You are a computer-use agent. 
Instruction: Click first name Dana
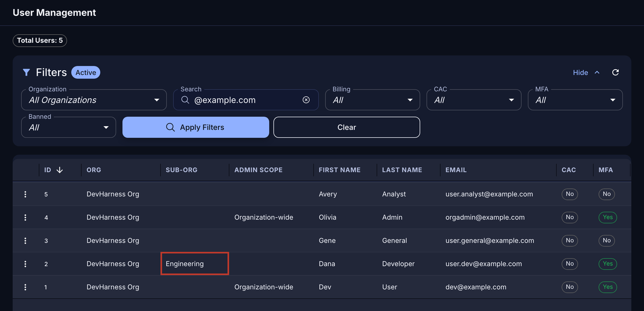point(327,264)
